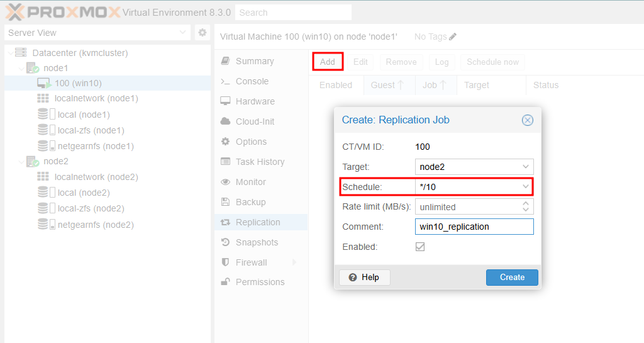
Task: Increase the Rate limit spinner value
Action: [x=525, y=204]
